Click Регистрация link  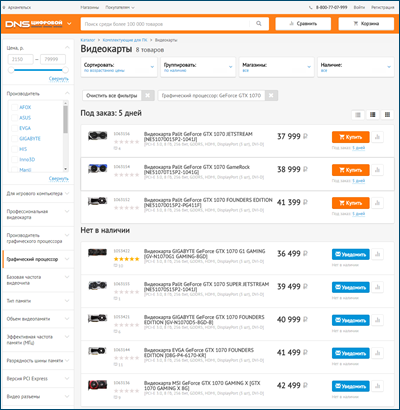383,7
